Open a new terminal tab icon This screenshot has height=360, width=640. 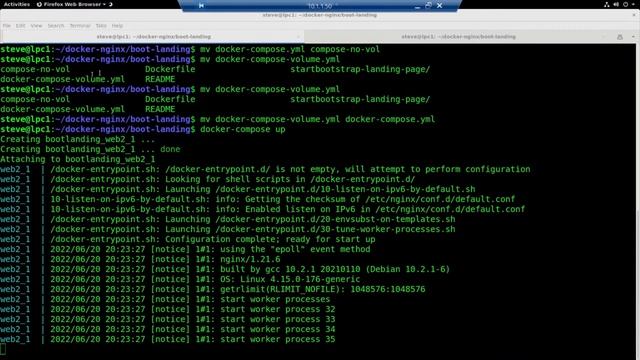tap(620, 37)
